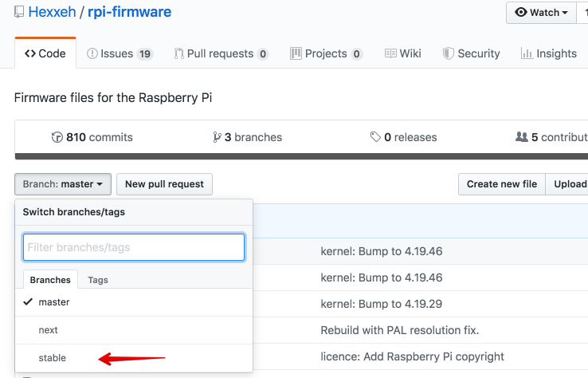Click the Issues exclamation icon
The width and height of the screenshot is (588, 378).
click(x=92, y=53)
